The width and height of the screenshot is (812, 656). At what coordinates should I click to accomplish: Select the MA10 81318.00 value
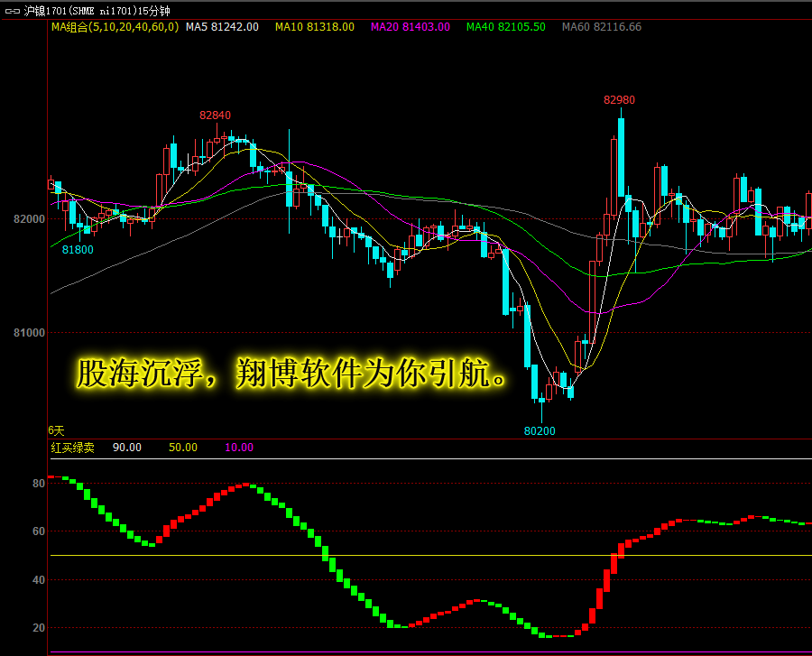pos(315,27)
